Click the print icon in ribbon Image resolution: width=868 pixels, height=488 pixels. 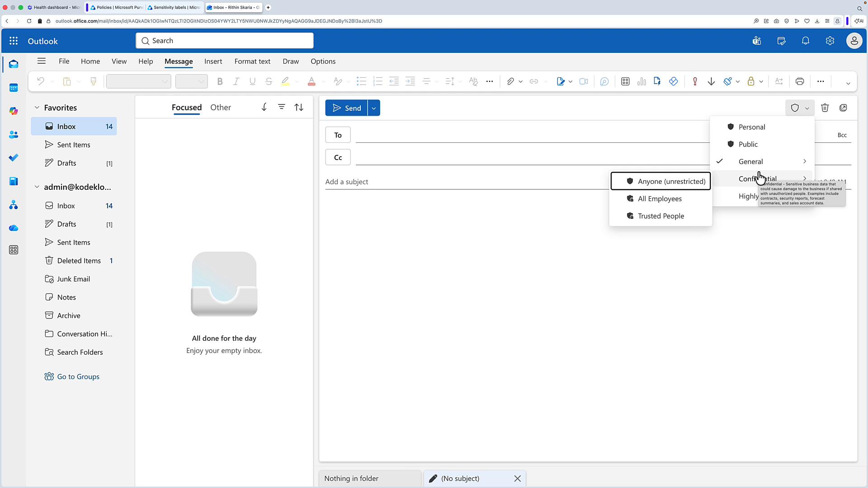(x=800, y=81)
